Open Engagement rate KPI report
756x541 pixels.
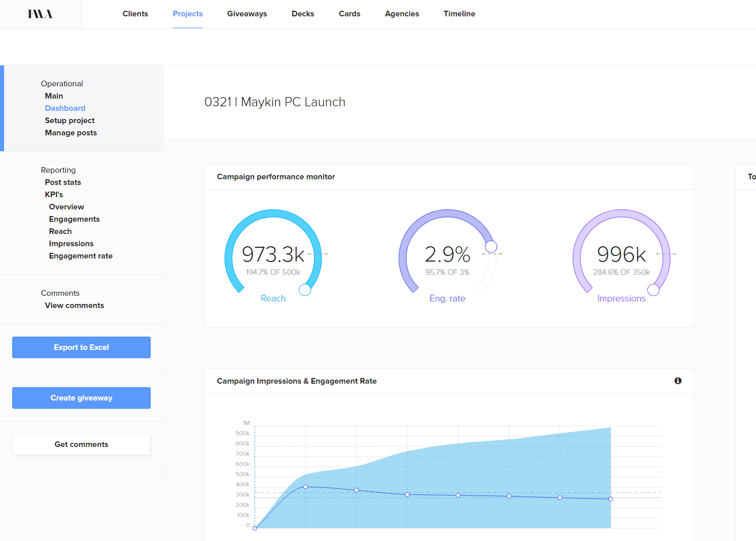tap(81, 256)
